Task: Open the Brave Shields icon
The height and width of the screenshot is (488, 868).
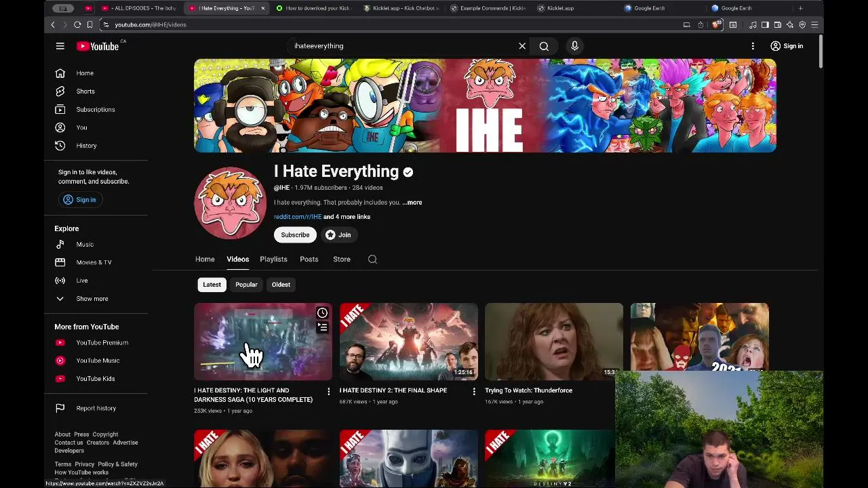Action: (x=716, y=24)
